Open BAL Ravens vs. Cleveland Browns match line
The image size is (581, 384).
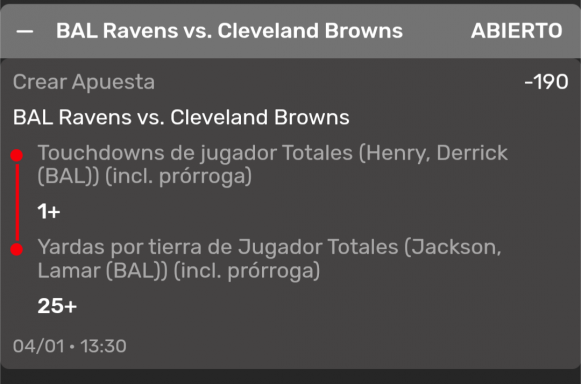click(181, 117)
